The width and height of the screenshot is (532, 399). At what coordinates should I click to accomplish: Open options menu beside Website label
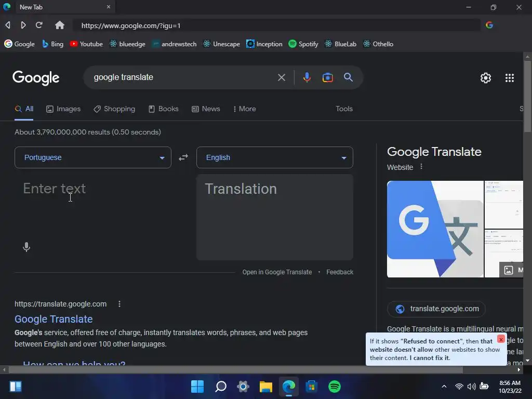pyautogui.click(x=421, y=167)
